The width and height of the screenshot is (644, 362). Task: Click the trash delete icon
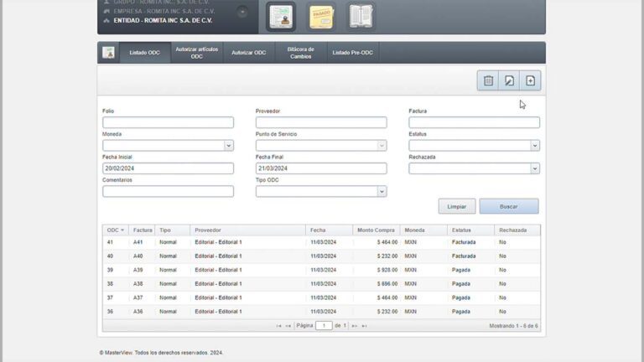pyautogui.click(x=488, y=80)
